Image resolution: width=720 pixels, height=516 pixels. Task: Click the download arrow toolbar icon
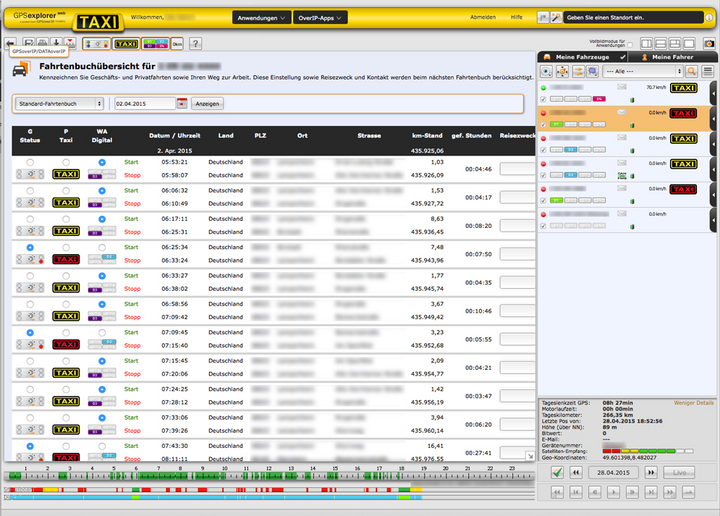point(56,43)
